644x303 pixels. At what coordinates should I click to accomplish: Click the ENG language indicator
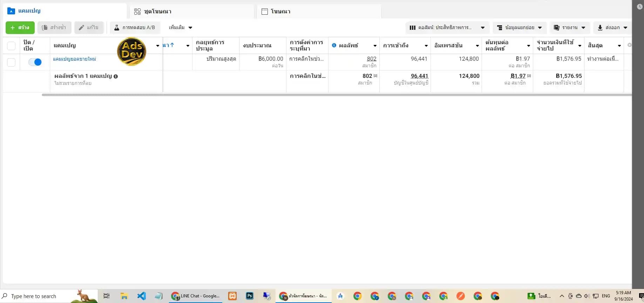[606, 296]
